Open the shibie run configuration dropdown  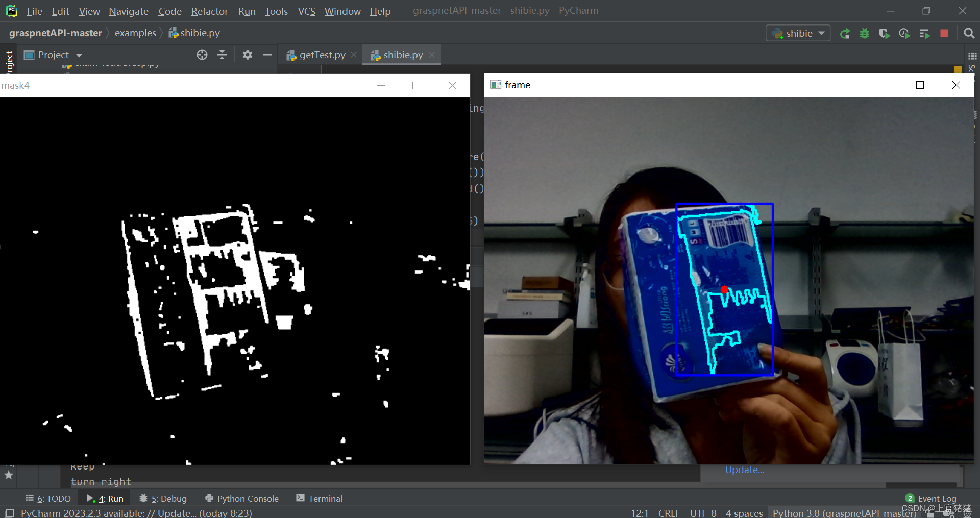[798, 33]
